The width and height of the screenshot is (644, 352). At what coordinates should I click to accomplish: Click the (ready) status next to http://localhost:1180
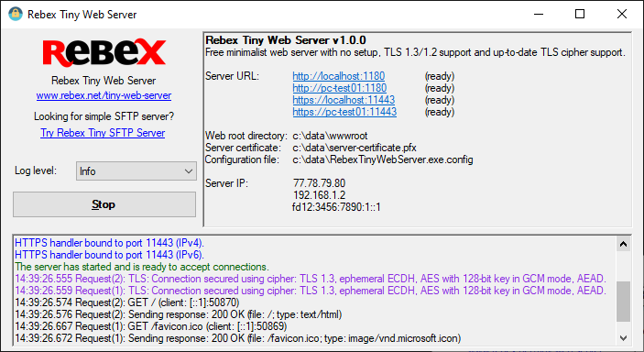(x=440, y=76)
